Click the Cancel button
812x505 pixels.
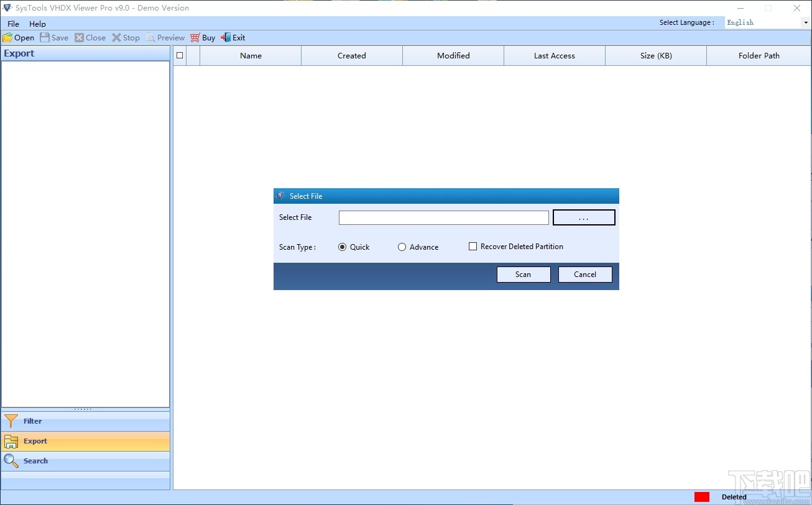pyautogui.click(x=584, y=274)
